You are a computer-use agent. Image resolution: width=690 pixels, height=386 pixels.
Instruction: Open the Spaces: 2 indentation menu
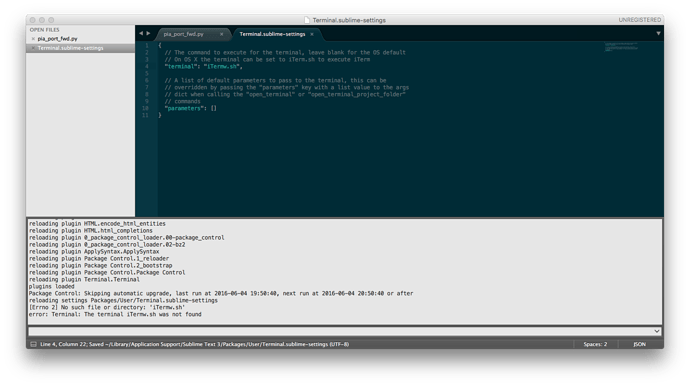tap(595, 344)
